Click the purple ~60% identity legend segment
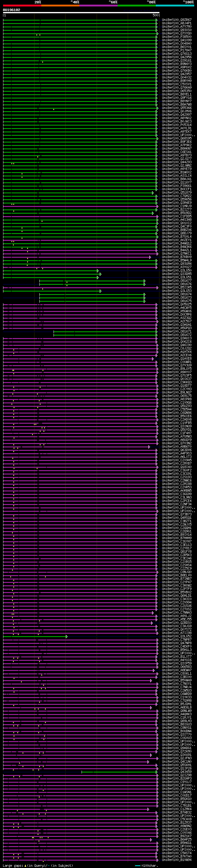Viewport: 197px width, 868px height. click(98, 6)
